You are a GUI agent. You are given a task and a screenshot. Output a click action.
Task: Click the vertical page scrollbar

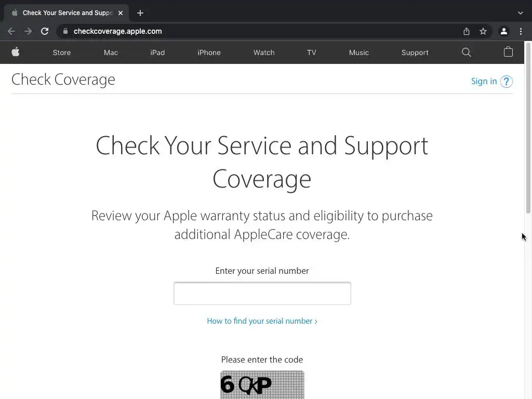point(528,128)
